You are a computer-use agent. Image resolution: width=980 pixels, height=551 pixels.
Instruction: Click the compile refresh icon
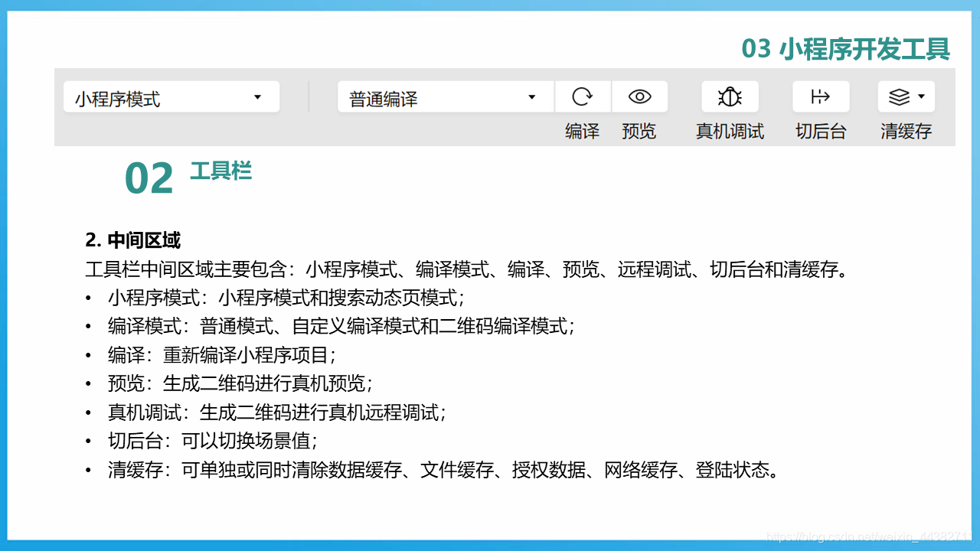pyautogui.click(x=583, y=96)
